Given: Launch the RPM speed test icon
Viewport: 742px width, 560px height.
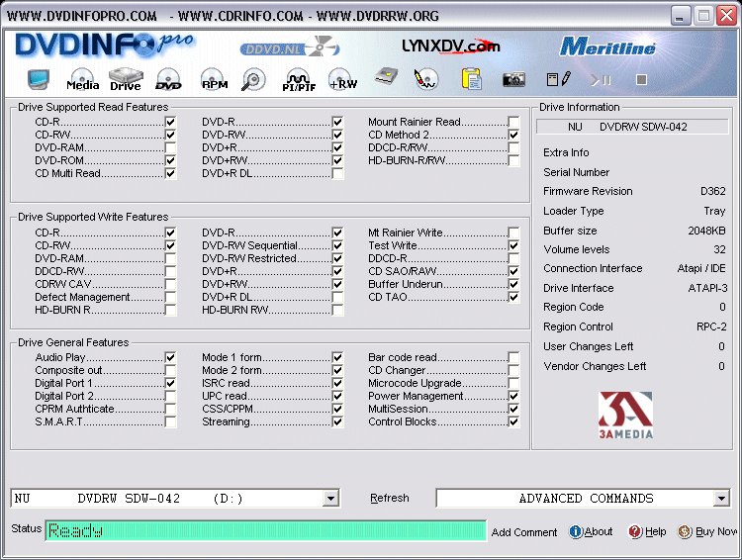Looking at the screenshot, I should 215,79.
